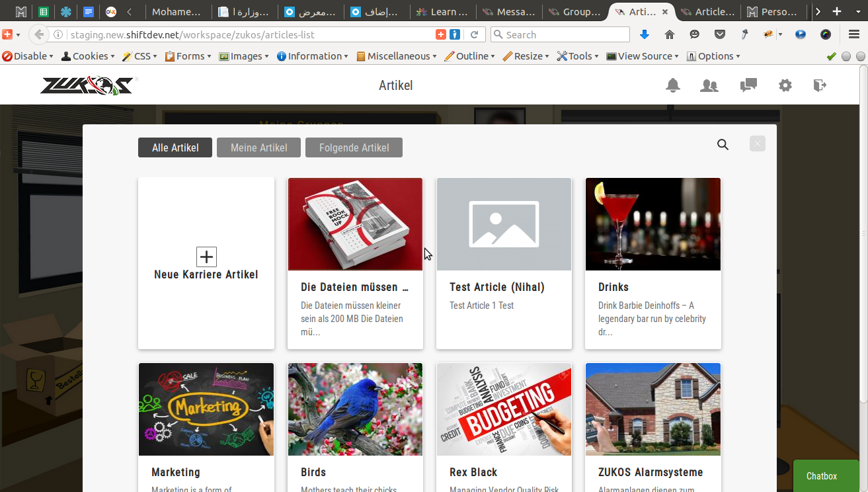
Task: Select the Alle Artikel filter
Action: click(x=175, y=147)
